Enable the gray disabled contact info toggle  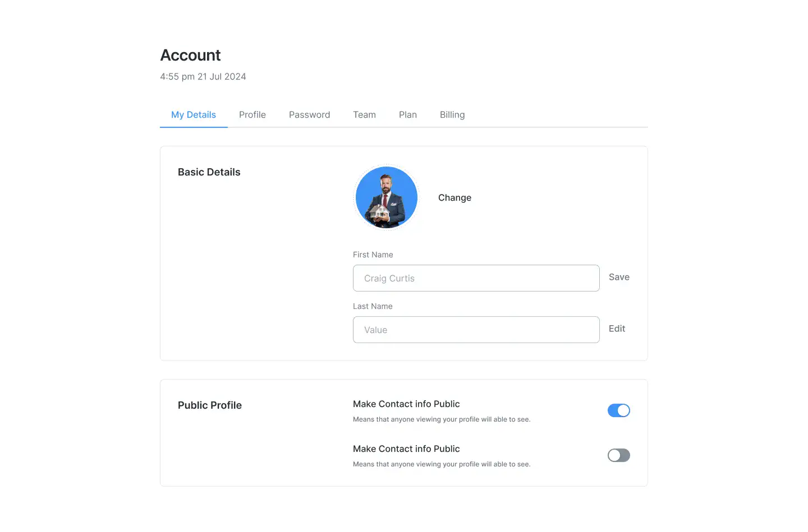[x=619, y=455]
